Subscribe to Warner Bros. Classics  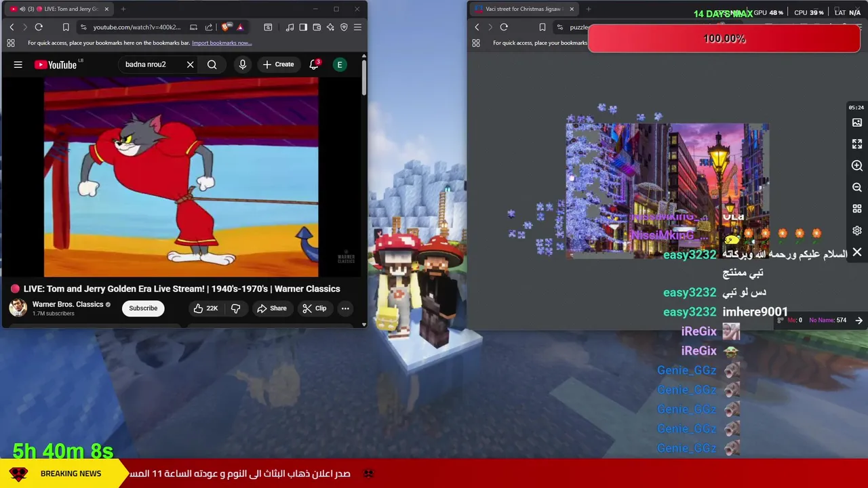coord(143,308)
